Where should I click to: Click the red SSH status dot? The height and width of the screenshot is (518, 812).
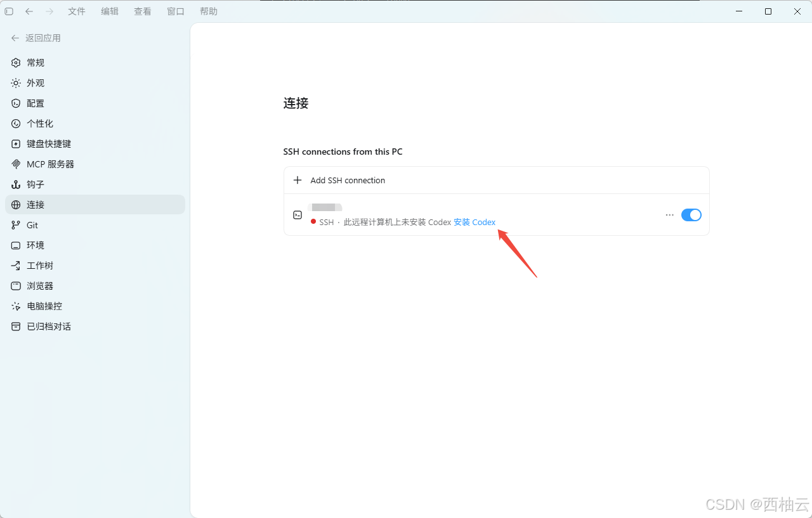(313, 221)
